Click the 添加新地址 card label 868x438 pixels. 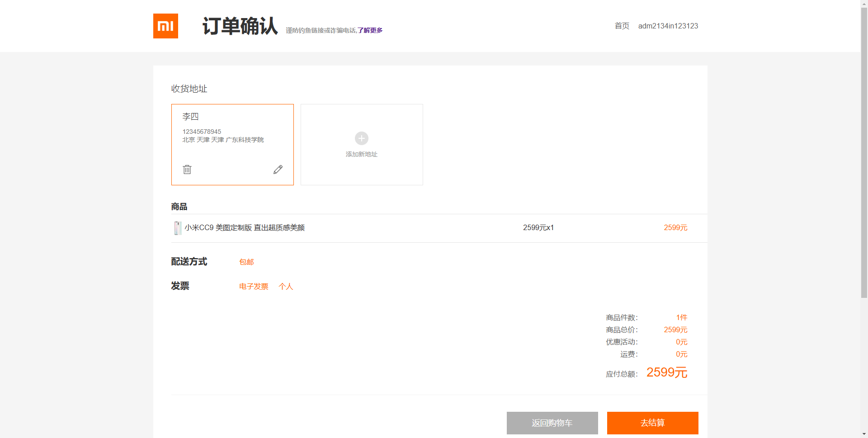tap(362, 154)
